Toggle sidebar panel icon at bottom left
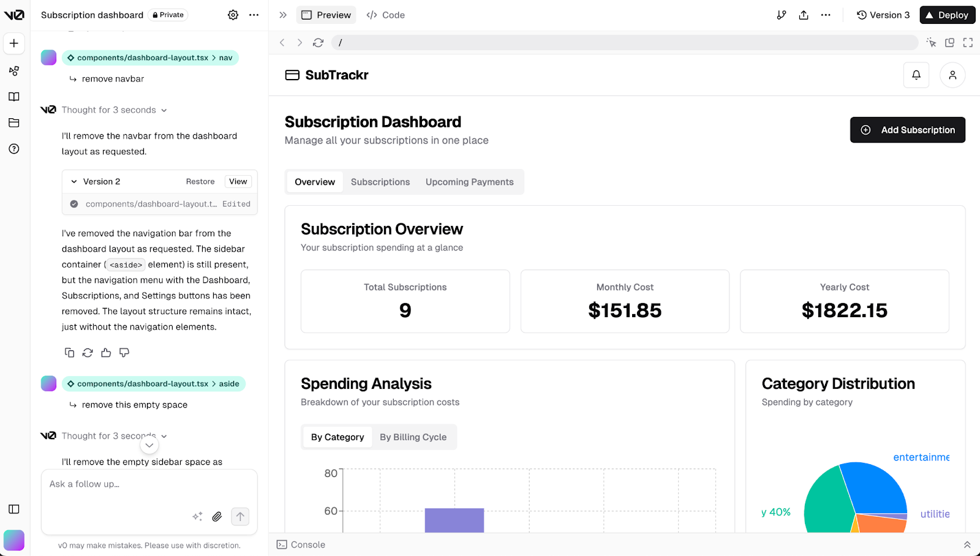Viewport: 980px width, 556px height. [x=14, y=509]
